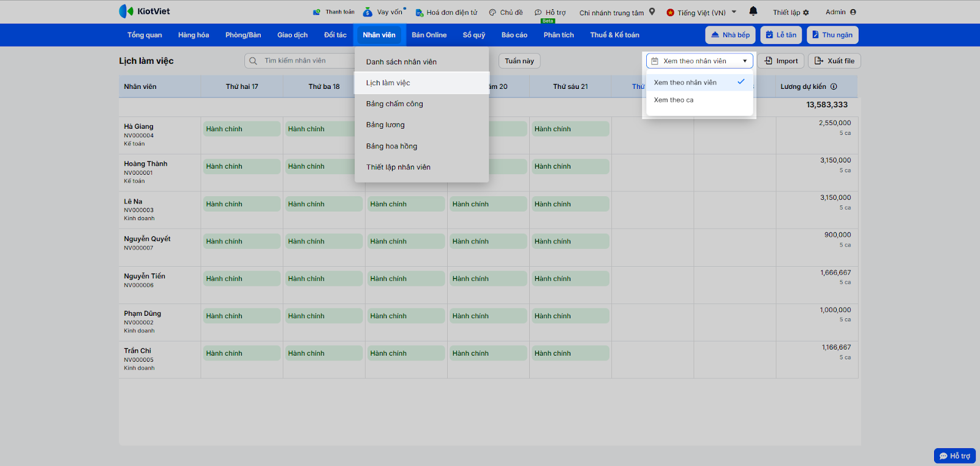Click Hà Giang's Thứ hai 17 Hành chính shift
Screen dimensions: 980x466
pos(241,129)
